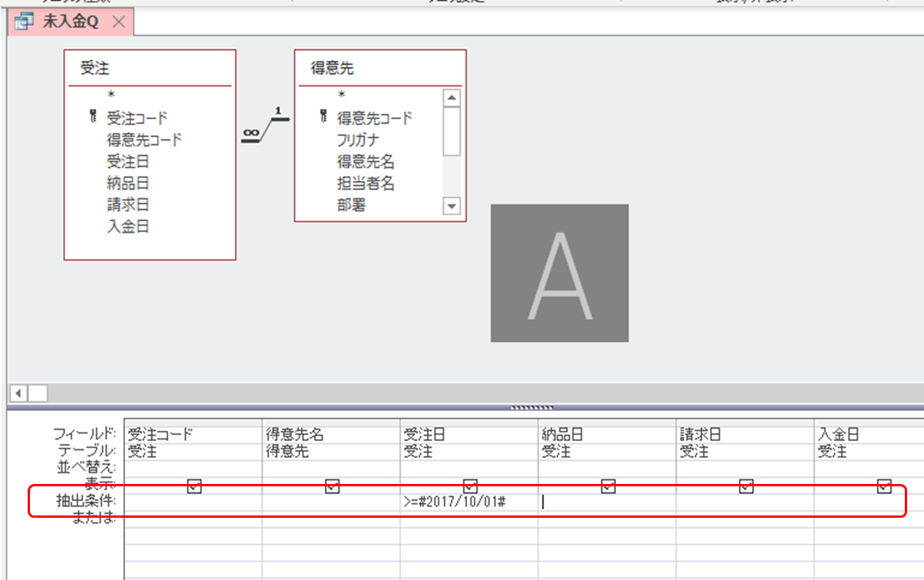Uncheck the 表示 checkbox for 受注日 column
The height and width of the screenshot is (580, 924).
(x=470, y=486)
